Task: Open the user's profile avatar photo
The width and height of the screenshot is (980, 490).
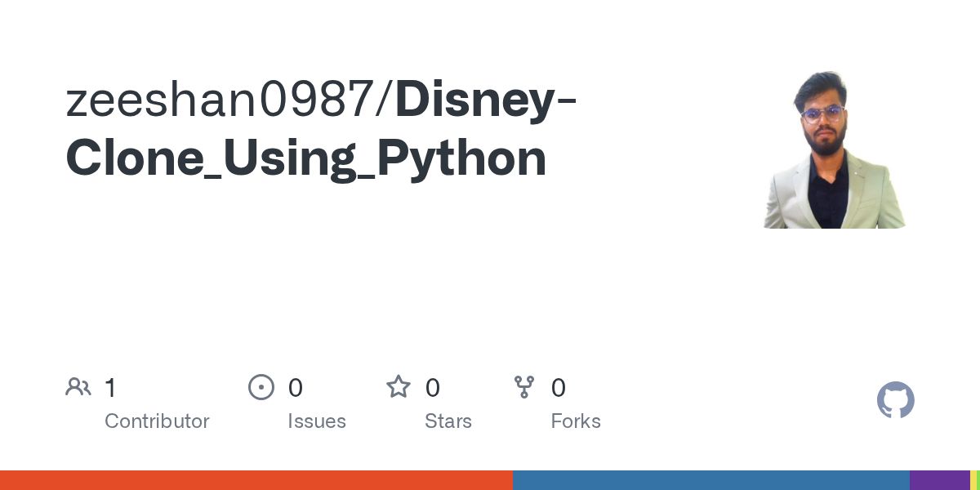Action: 834,149
